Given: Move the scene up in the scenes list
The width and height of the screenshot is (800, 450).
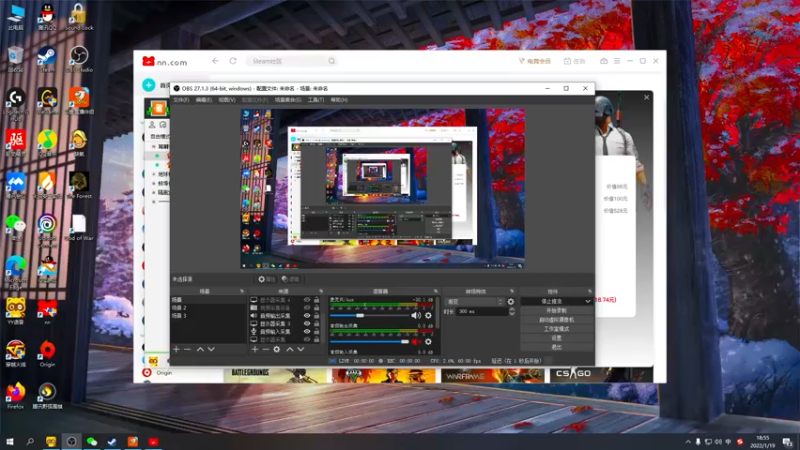Looking at the screenshot, I should point(200,349).
